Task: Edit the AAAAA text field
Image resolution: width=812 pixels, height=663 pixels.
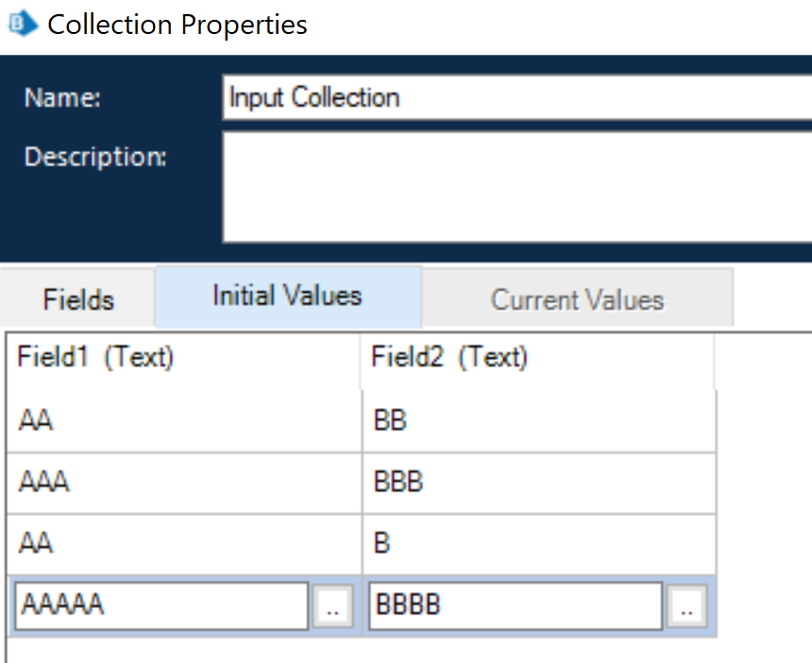Action: tap(161, 605)
